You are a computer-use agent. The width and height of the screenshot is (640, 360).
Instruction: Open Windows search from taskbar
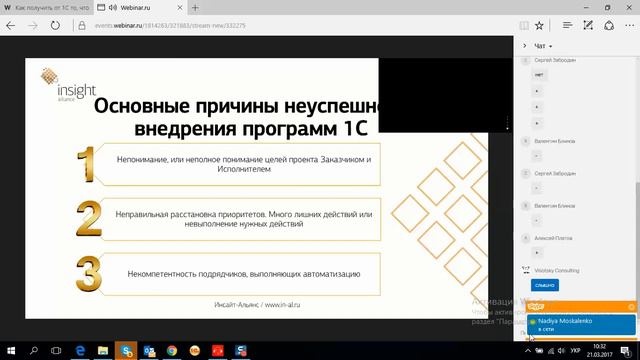(34, 351)
